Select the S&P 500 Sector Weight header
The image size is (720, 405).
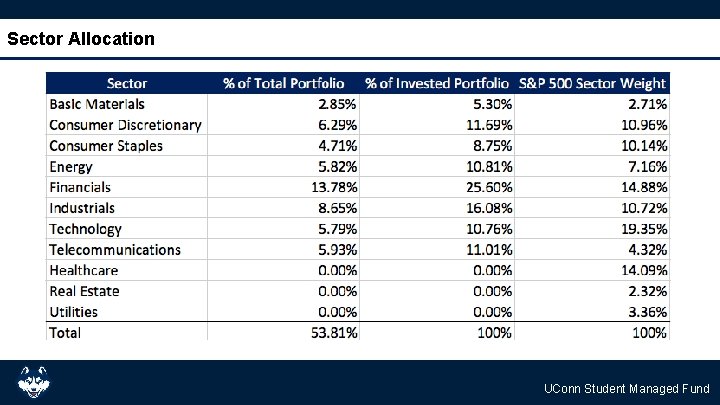592,84
